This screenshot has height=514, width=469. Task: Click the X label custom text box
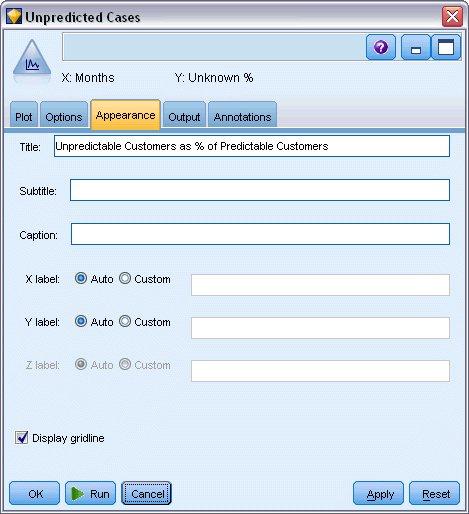[x=320, y=285]
